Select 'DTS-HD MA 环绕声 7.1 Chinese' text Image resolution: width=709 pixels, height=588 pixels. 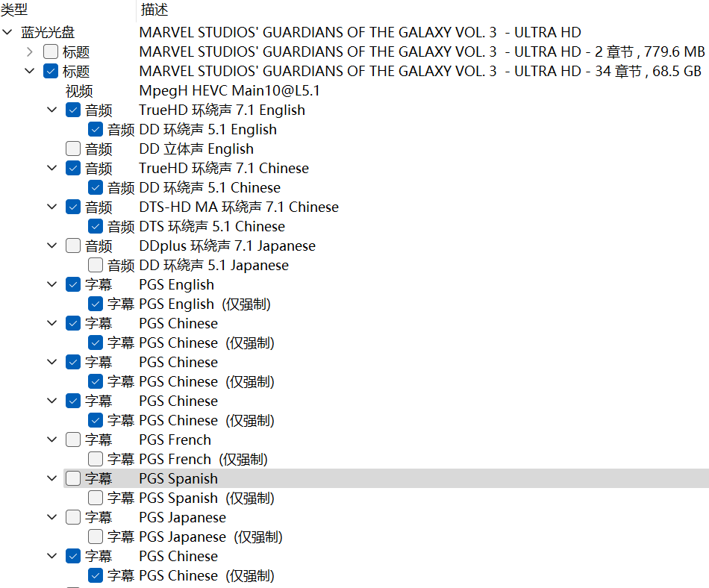coord(239,207)
